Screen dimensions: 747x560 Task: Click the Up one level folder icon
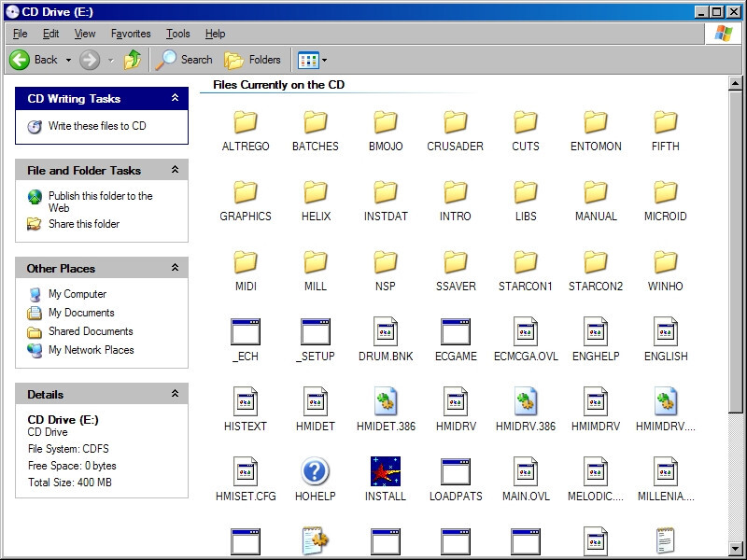tap(133, 60)
